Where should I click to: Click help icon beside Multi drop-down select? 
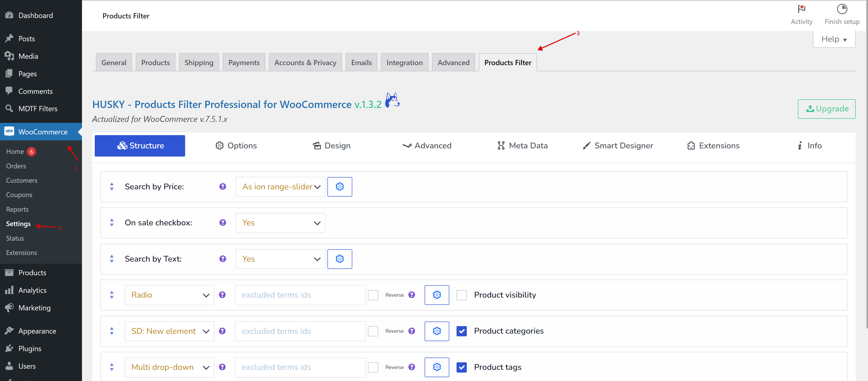(222, 367)
